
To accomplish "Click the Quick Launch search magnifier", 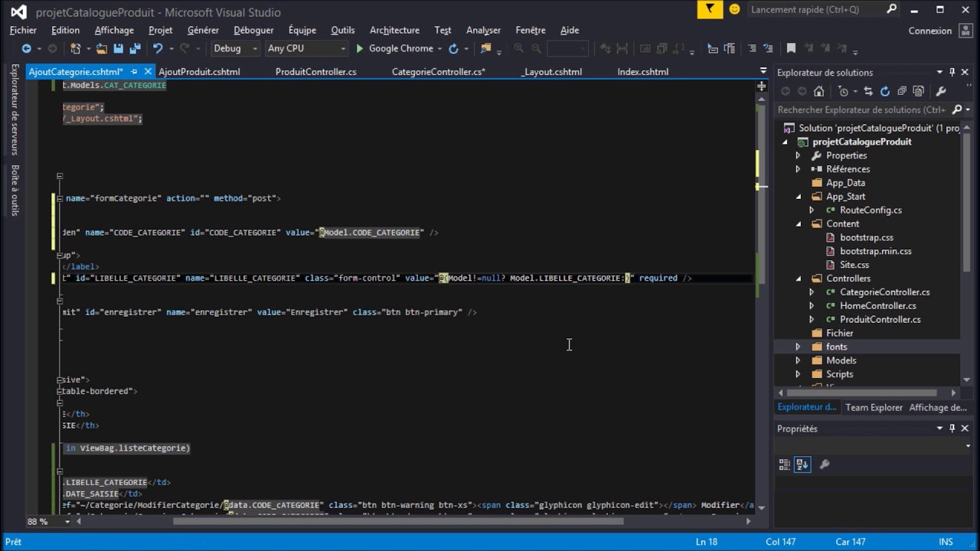I will tap(891, 9).
